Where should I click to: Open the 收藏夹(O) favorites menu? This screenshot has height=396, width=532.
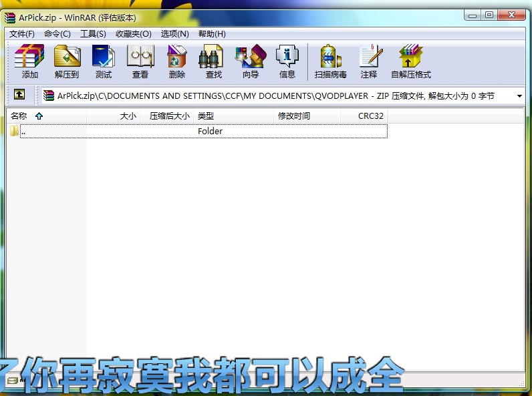[x=134, y=34]
